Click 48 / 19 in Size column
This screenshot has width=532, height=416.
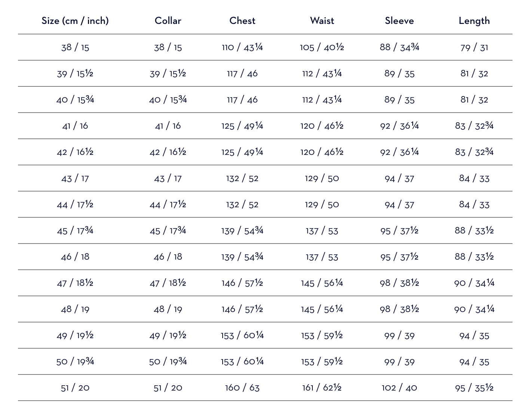point(75,309)
